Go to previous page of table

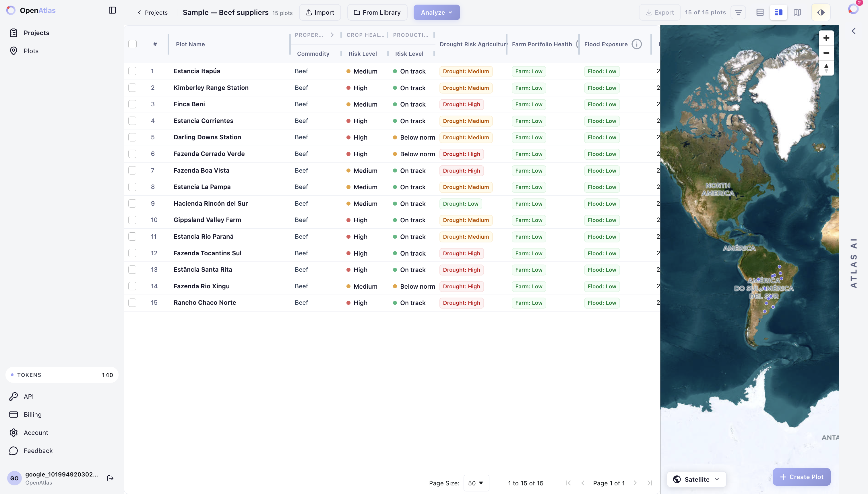coord(583,483)
